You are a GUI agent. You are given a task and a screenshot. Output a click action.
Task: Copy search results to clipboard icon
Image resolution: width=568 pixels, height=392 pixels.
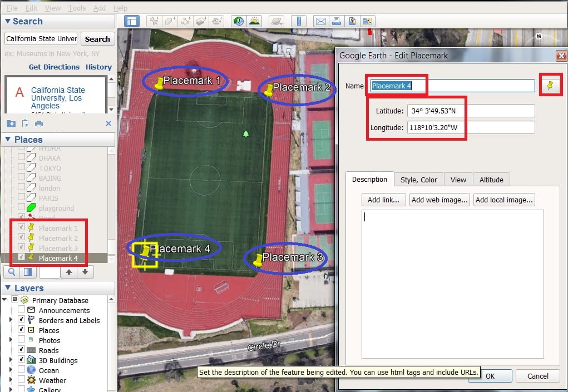(25, 124)
